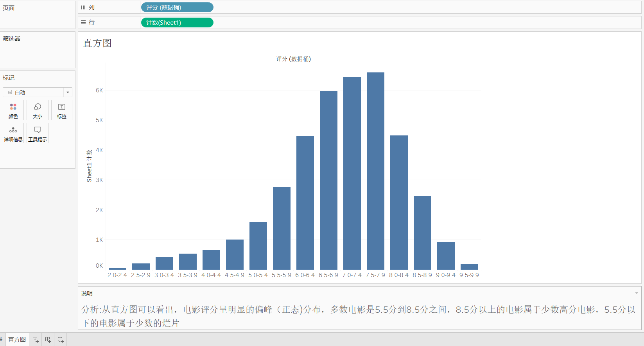Add a new story via tab icon
The width and height of the screenshot is (644, 346).
click(x=61, y=340)
